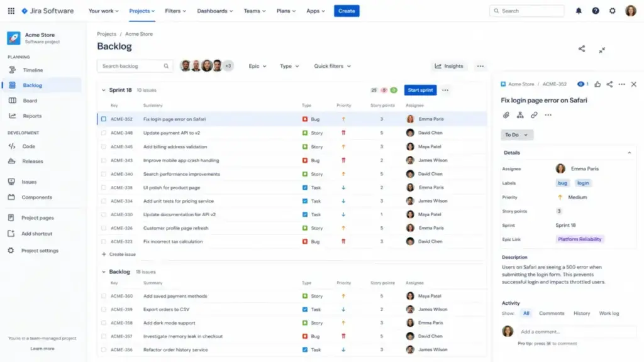Click the blue Create button
Screen dimensions: 644x362
(x=347, y=11)
